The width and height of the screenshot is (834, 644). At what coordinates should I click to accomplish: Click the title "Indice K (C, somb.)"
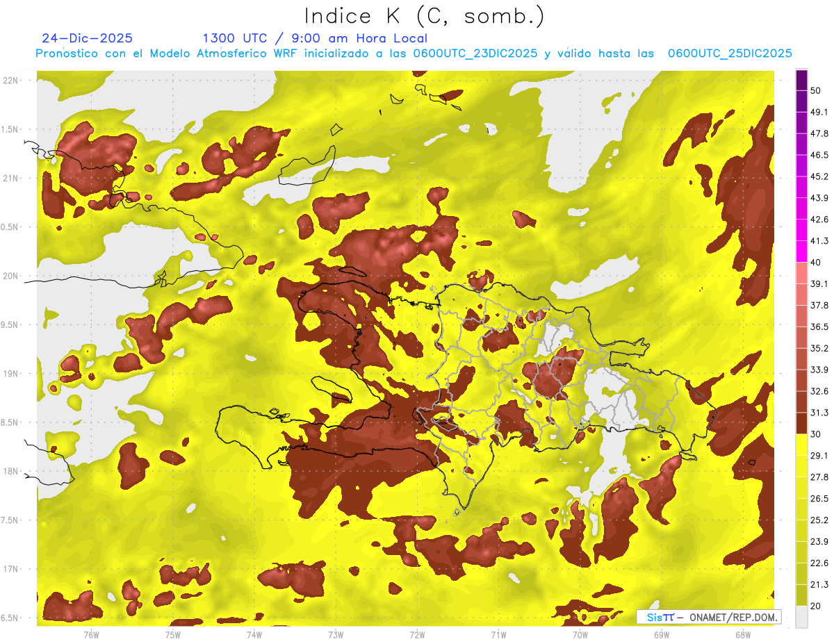[x=424, y=16]
